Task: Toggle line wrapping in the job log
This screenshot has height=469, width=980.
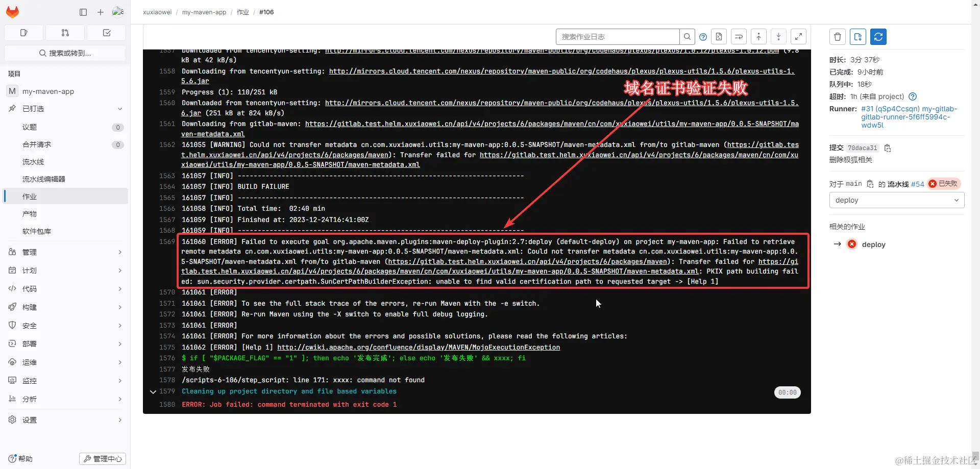Action: pos(739,36)
